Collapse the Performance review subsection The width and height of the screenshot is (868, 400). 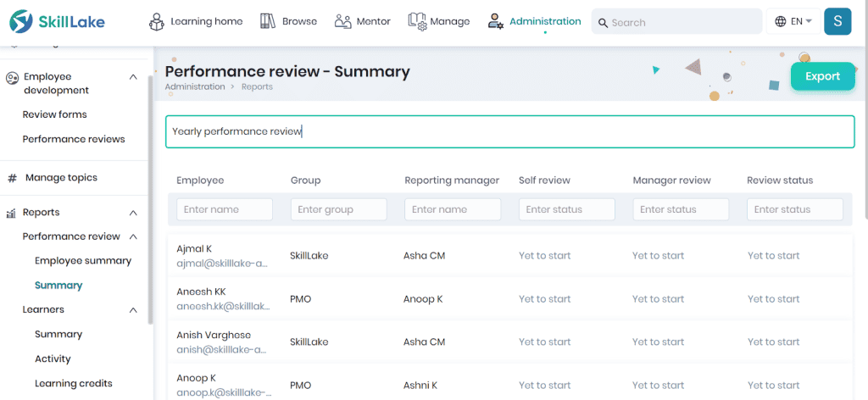coord(133,236)
